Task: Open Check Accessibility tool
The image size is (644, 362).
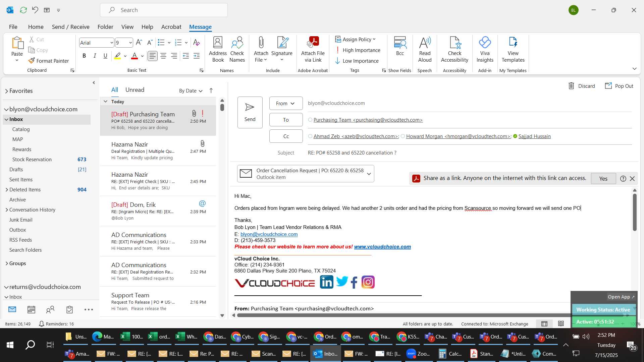Action: pyautogui.click(x=454, y=50)
